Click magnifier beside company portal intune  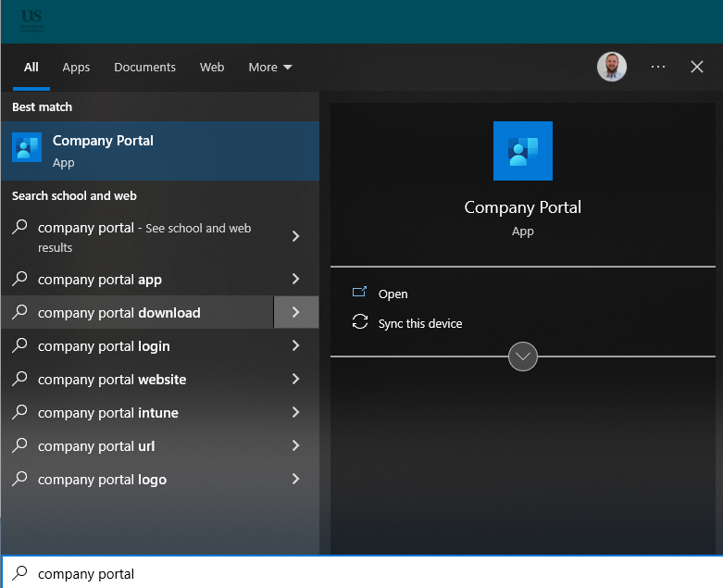[x=19, y=411]
